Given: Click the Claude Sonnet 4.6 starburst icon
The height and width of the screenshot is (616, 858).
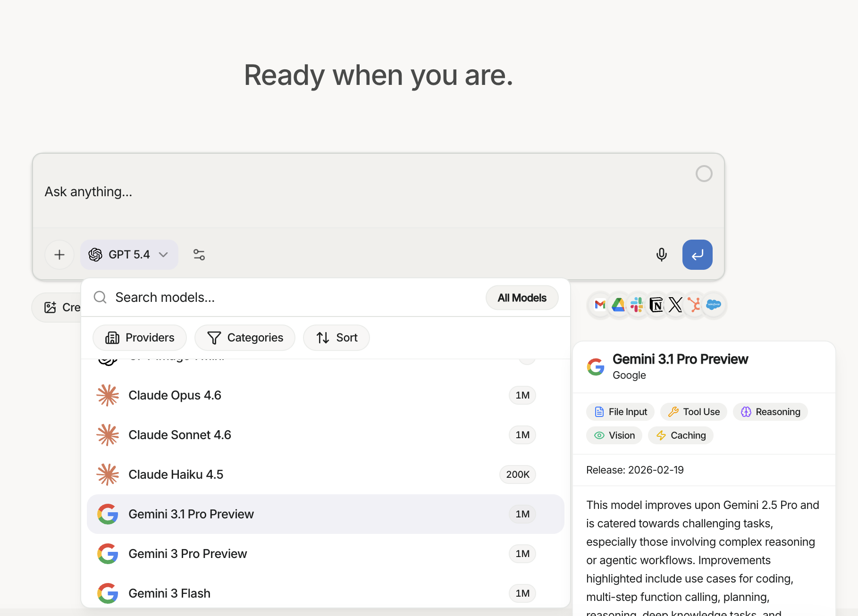Looking at the screenshot, I should point(108,435).
